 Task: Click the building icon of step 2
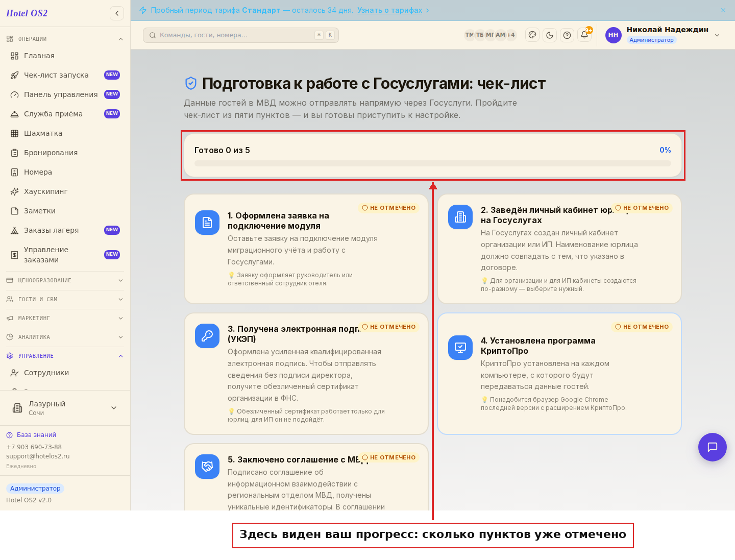(460, 217)
